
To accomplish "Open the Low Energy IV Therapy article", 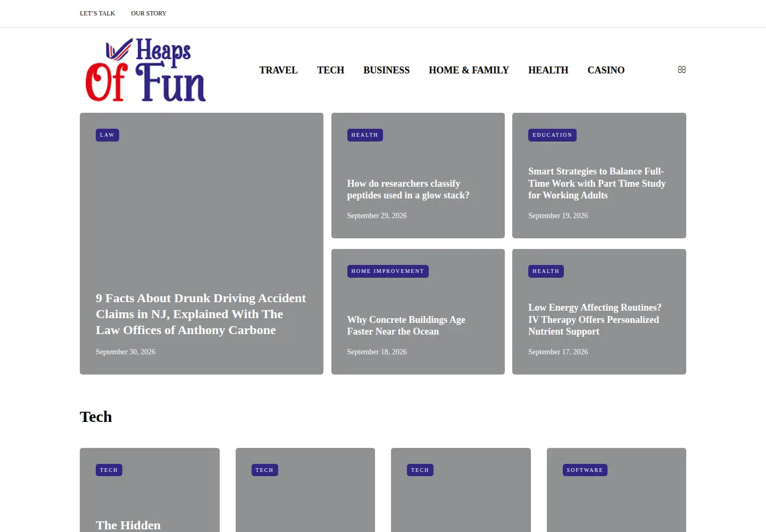I will point(595,320).
